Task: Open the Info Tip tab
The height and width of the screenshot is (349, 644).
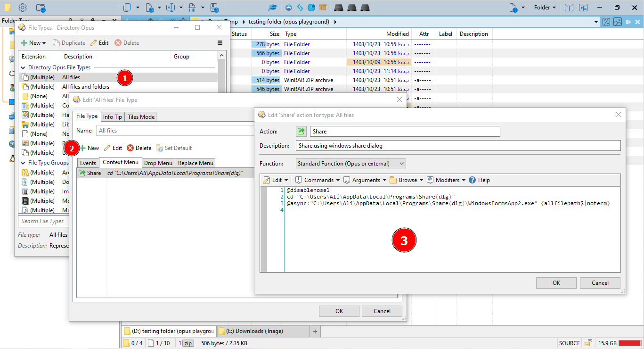Action: click(113, 116)
